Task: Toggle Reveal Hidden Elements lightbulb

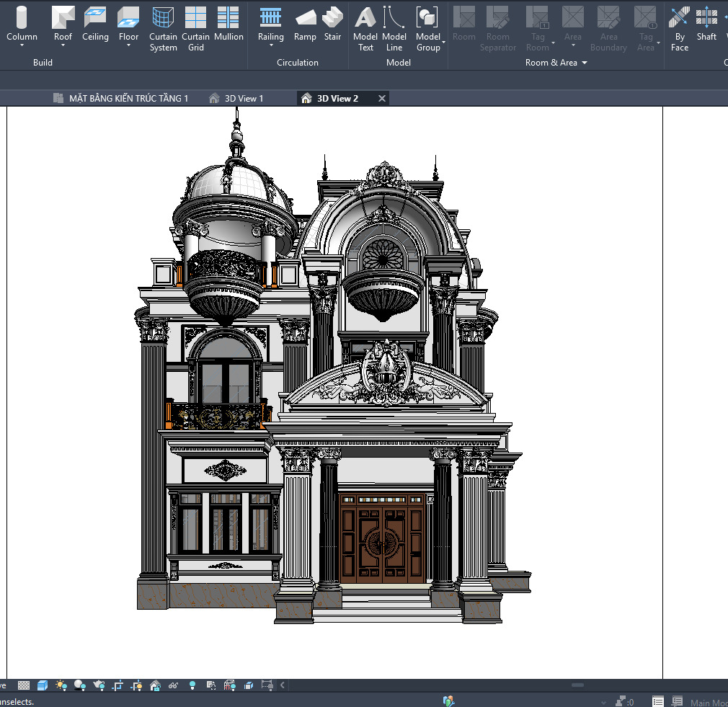Action: coord(192,685)
